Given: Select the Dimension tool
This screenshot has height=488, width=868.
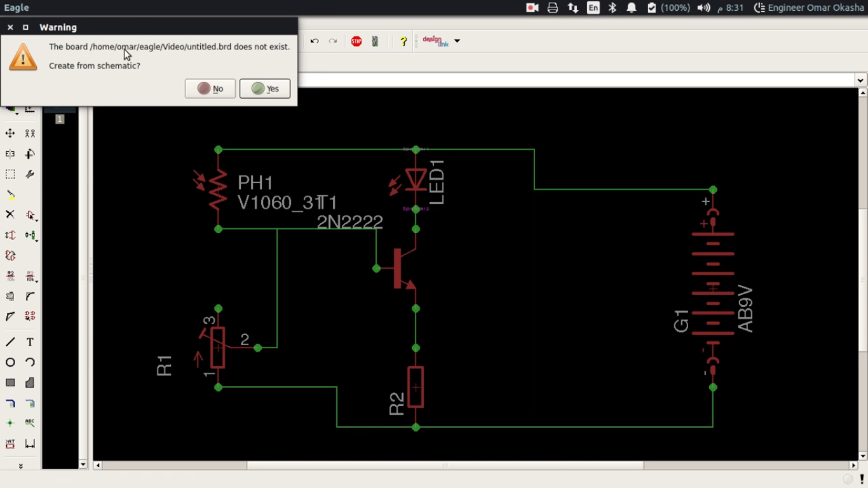Looking at the screenshot, I should coord(30,444).
